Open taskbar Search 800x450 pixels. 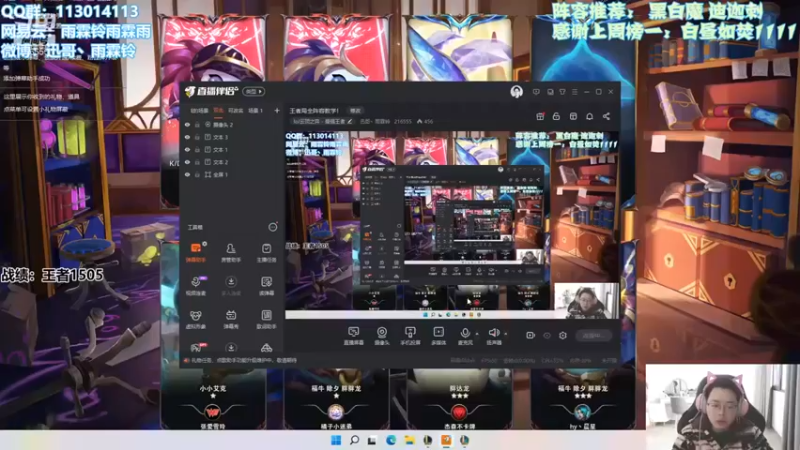tap(354, 440)
